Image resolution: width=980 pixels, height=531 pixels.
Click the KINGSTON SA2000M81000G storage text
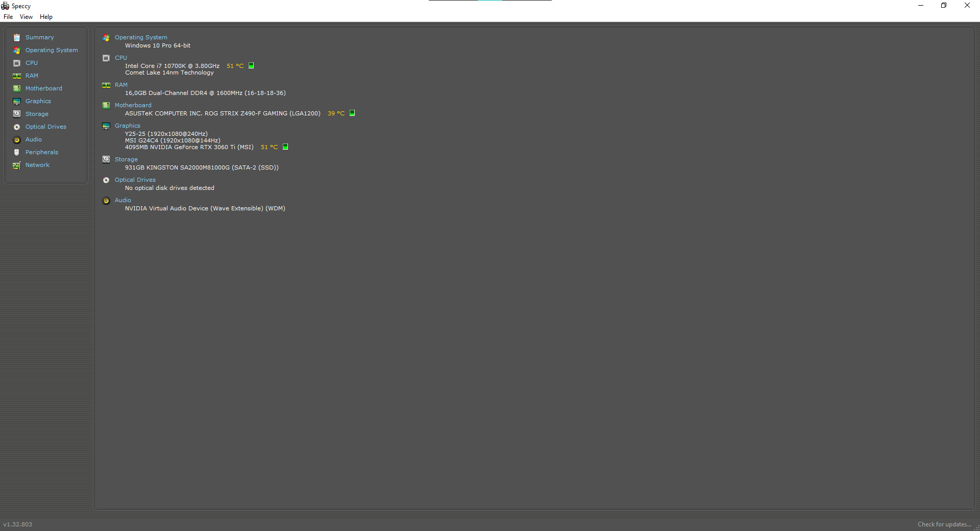[x=202, y=167]
